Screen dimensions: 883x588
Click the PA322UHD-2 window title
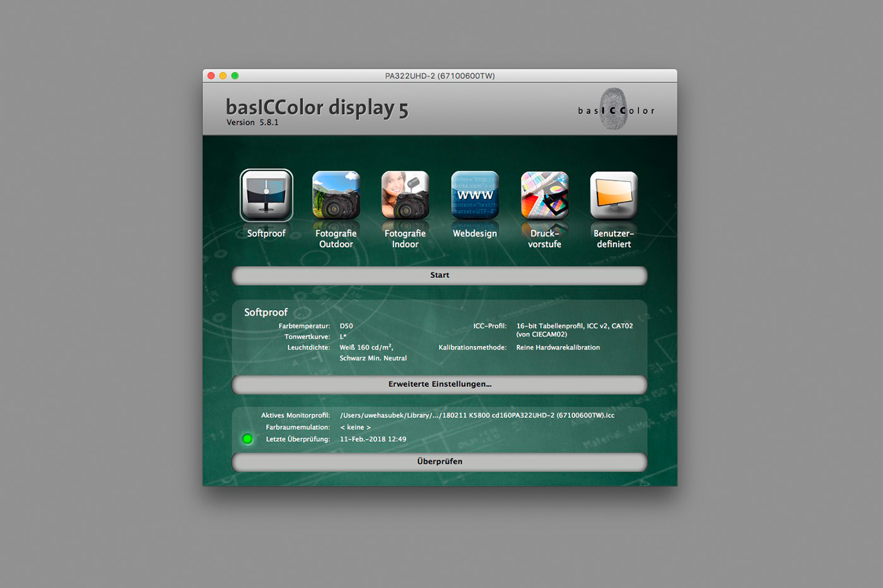coord(440,76)
